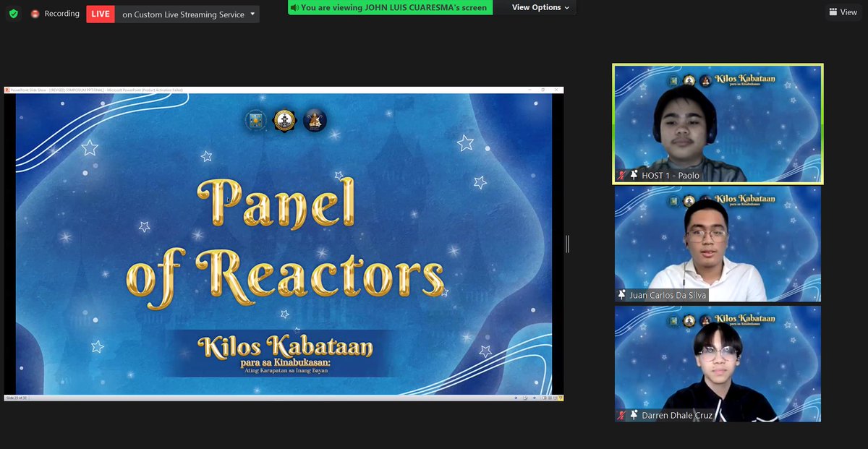Click the green encryption shield icon

coord(14,14)
